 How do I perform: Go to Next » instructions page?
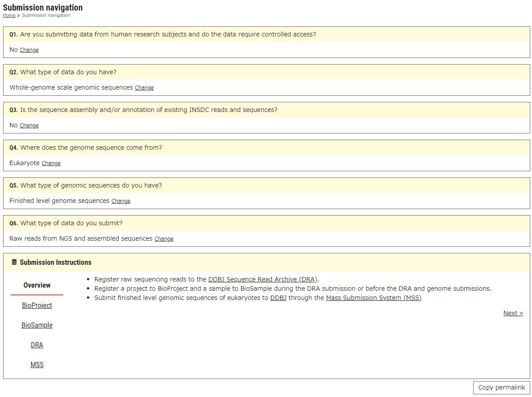513,313
